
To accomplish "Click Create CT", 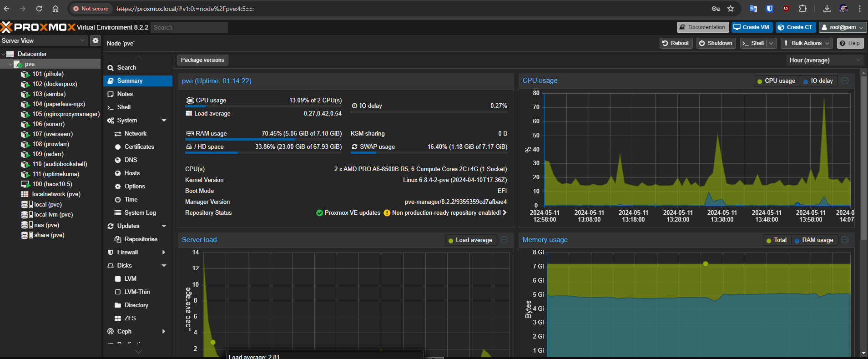I will coord(795,27).
